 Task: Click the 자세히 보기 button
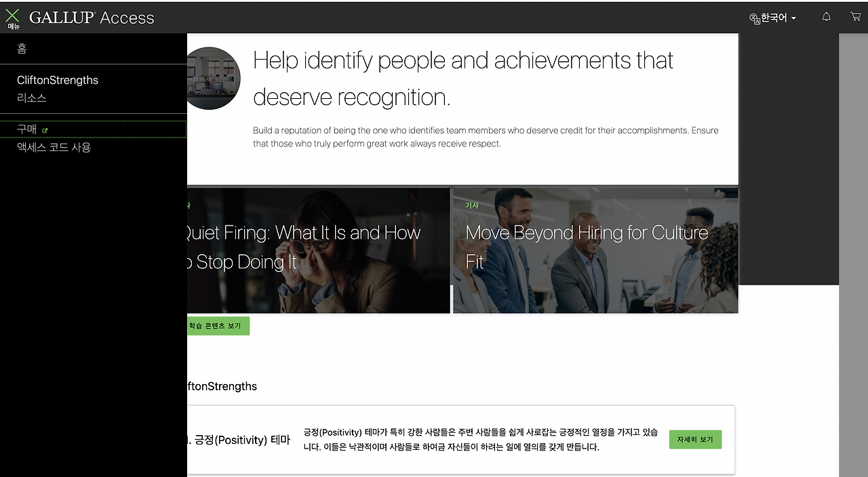tap(695, 440)
